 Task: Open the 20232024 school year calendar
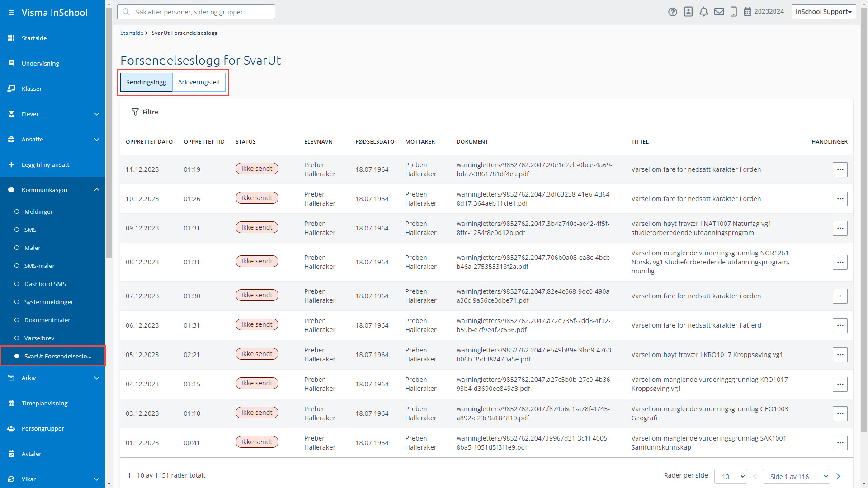click(x=764, y=12)
